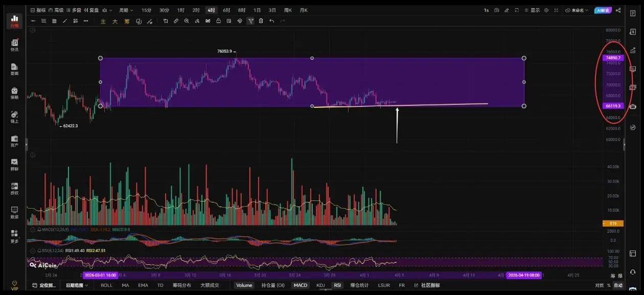Expand the 周期 period dropdown

[126, 10]
